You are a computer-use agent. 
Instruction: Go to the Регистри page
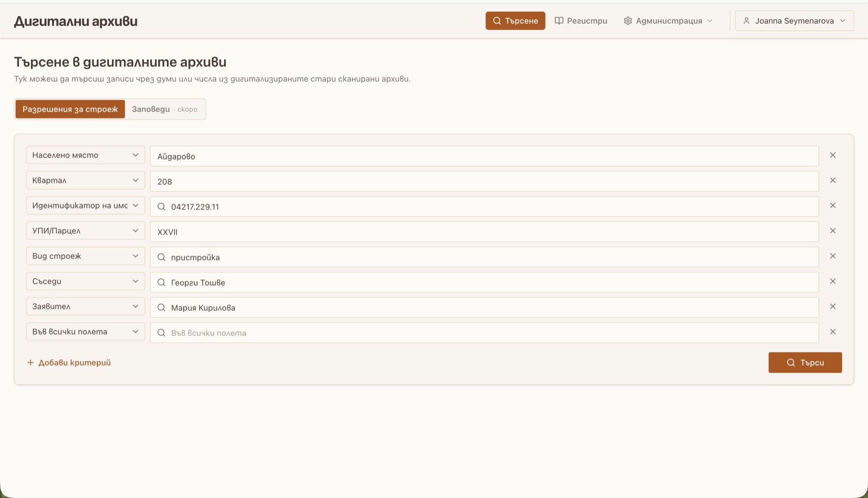[581, 21]
